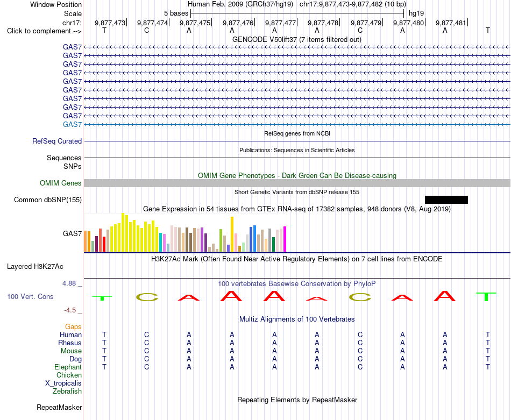Screen dimensions: 511x420
Task: Click 'Human Feb. 2009 (GRCh37/hg19)' text
Action: coord(240,4)
